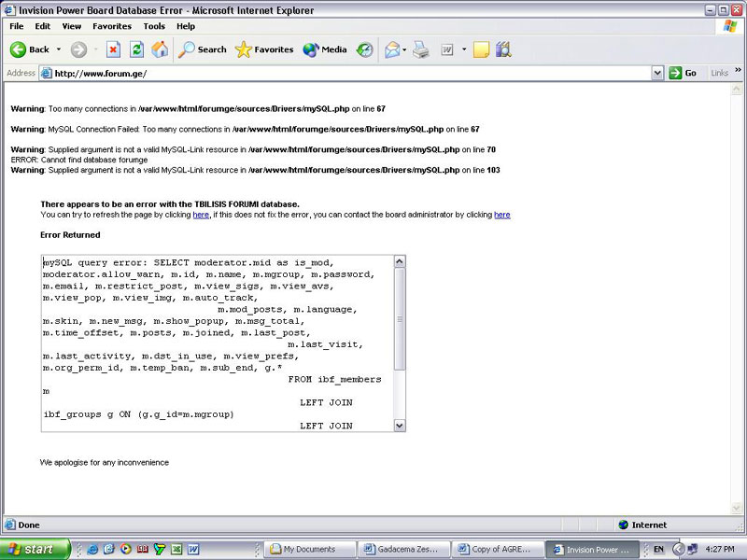Click the Internet security zone indicator
Screen dimensions: 747x560
pyautogui.click(x=642, y=525)
